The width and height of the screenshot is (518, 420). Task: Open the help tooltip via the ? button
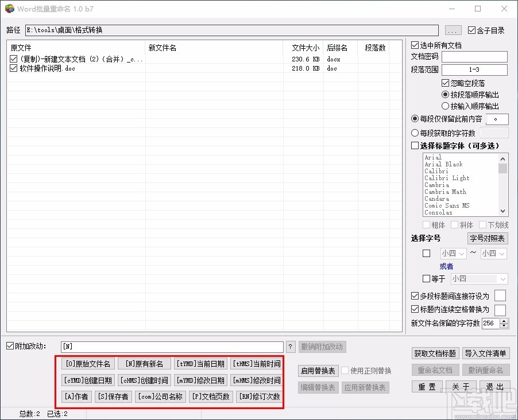[x=291, y=347]
